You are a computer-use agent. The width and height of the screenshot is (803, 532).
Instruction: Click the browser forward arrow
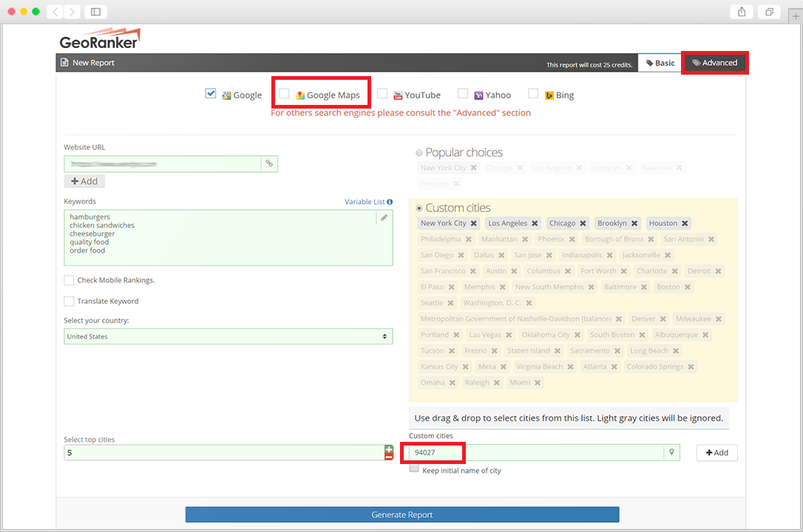point(72,12)
